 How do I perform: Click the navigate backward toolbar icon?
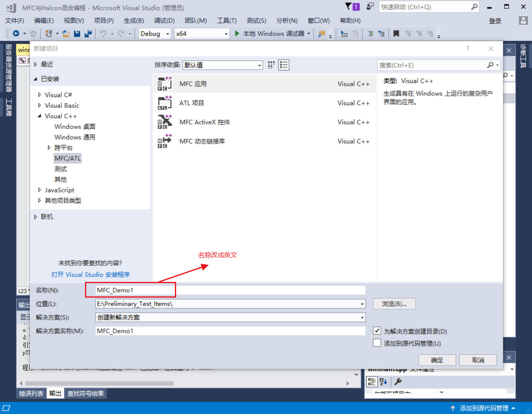(x=16, y=34)
